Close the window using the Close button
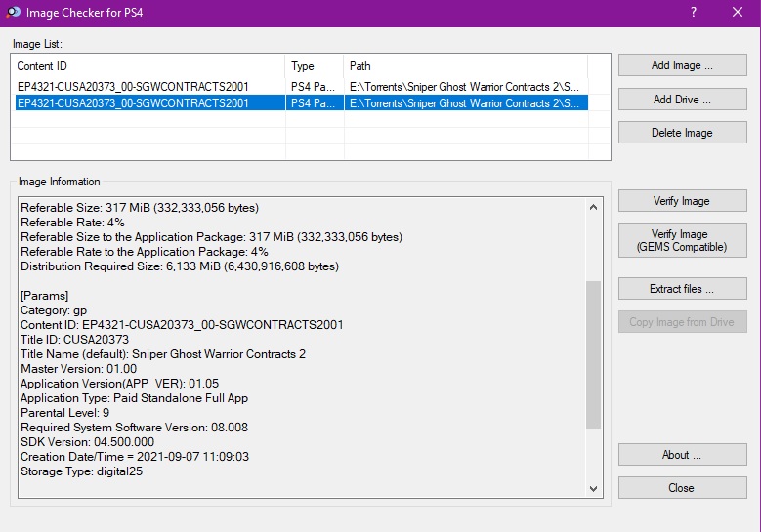761x532 pixels. [x=682, y=487]
